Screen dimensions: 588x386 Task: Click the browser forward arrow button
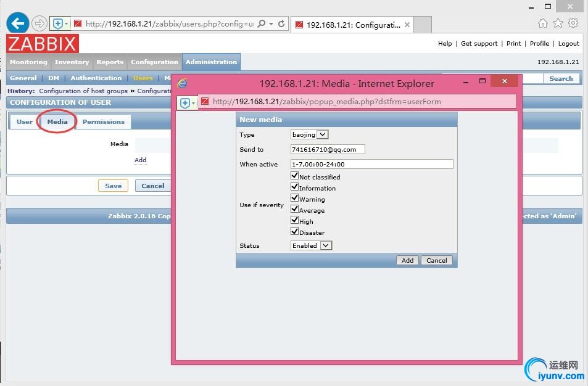39,23
